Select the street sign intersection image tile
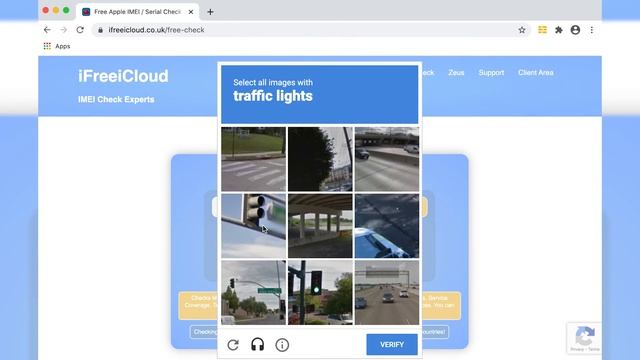 click(x=253, y=293)
